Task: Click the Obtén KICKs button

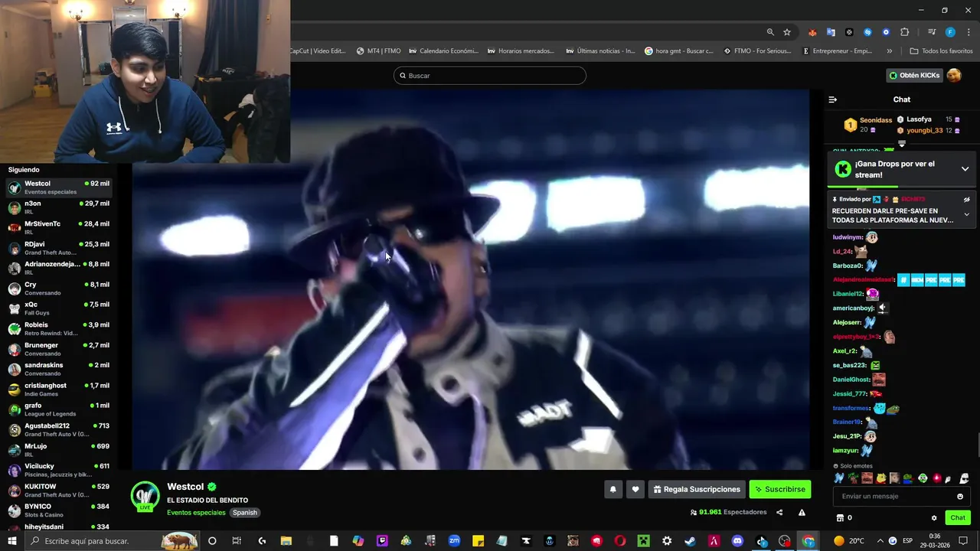Action: pos(914,75)
